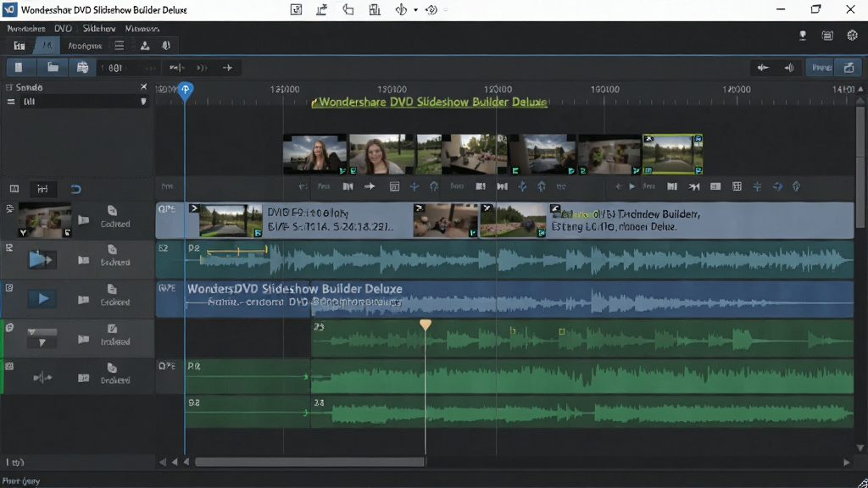Click the save document icon beside the folder icon
Screen dimensions: 868x488
[x=82, y=68]
